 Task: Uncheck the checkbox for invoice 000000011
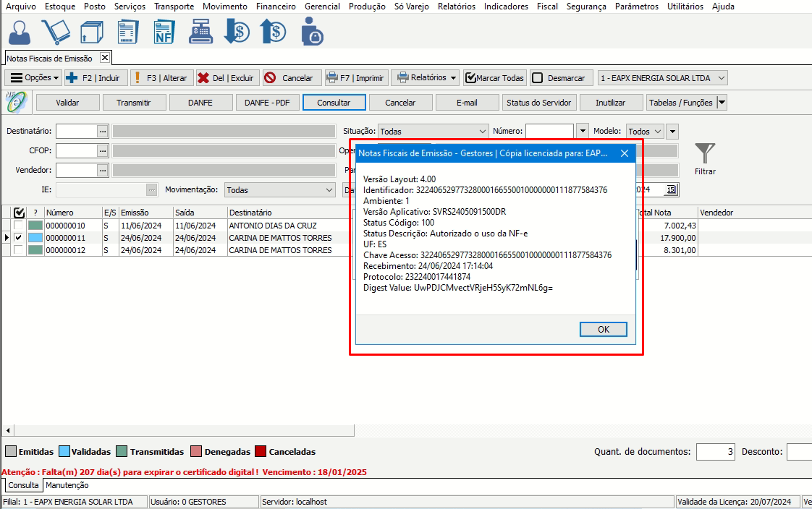[x=19, y=238]
